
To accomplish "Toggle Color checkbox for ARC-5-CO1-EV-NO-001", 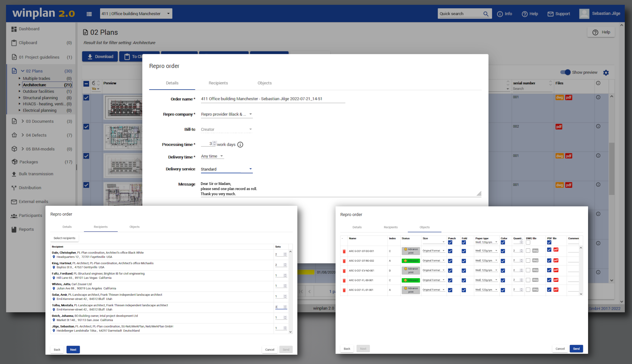I will (503, 270).
